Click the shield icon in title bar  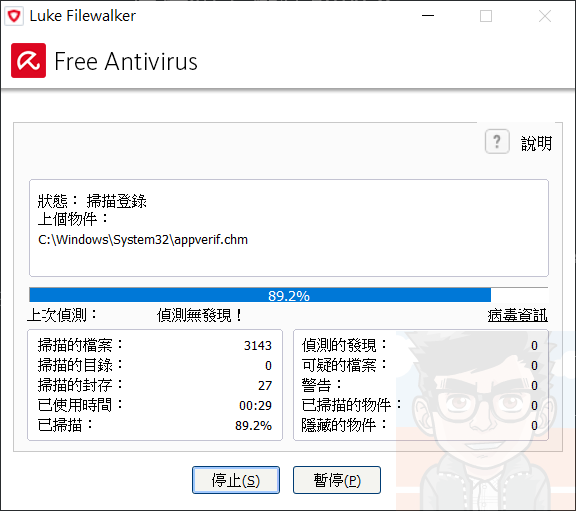point(14,16)
